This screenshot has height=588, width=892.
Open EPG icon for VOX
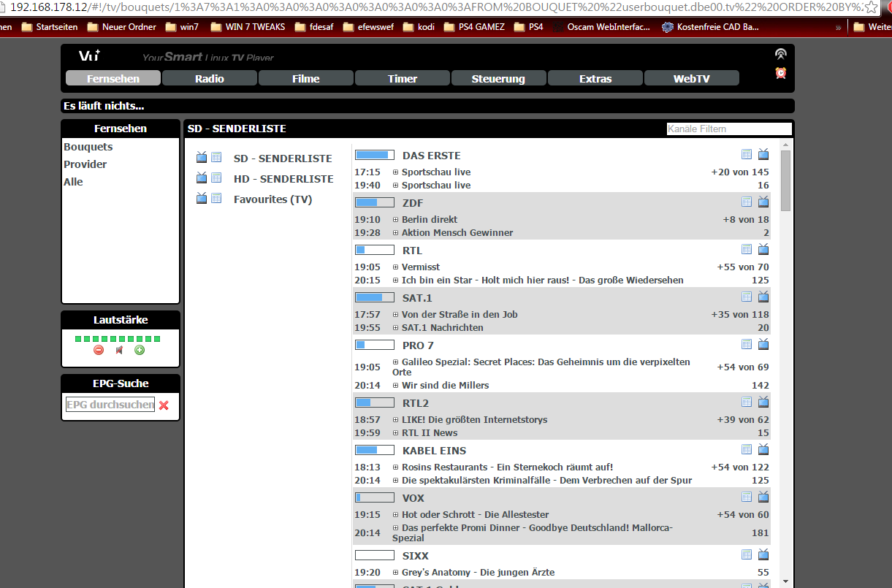[746, 497]
